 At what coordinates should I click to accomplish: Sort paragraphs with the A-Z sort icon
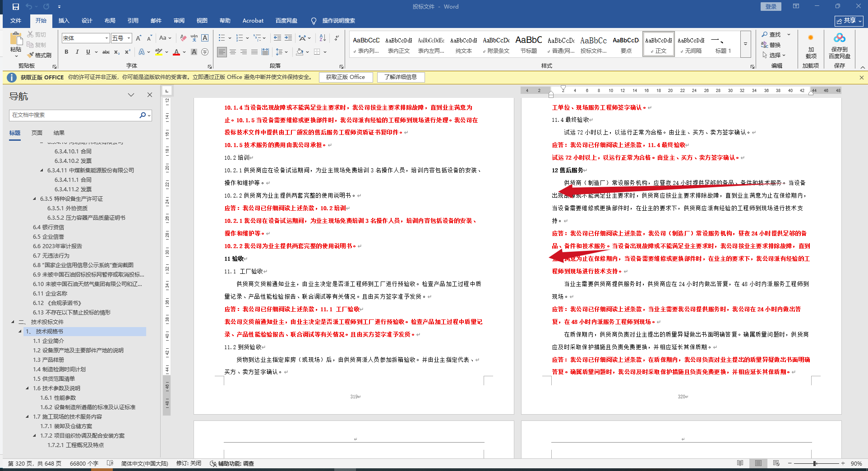323,38
